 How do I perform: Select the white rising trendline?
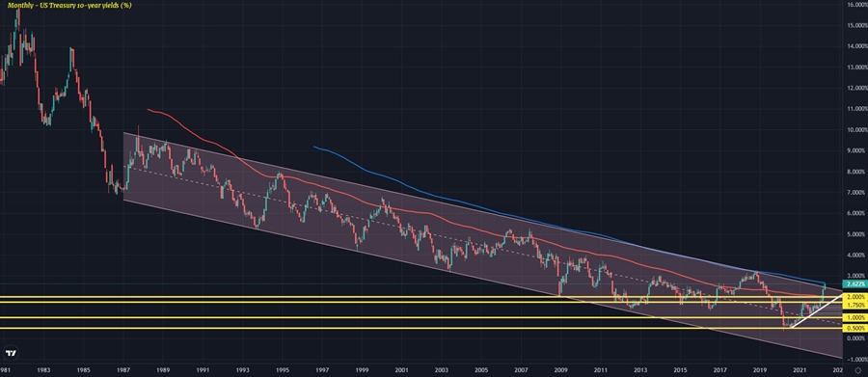817,310
